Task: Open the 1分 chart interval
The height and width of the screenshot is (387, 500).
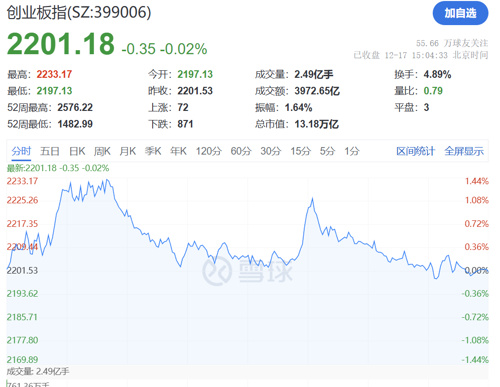Action: click(352, 151)
